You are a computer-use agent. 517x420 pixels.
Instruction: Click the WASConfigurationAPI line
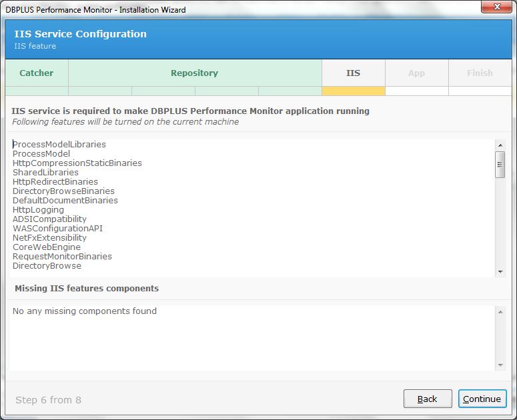point(57,228)
